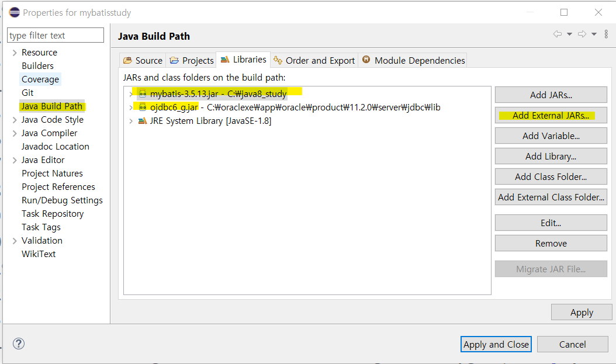Select Run/Debug Settings in the tree

(x=62, y=200)
